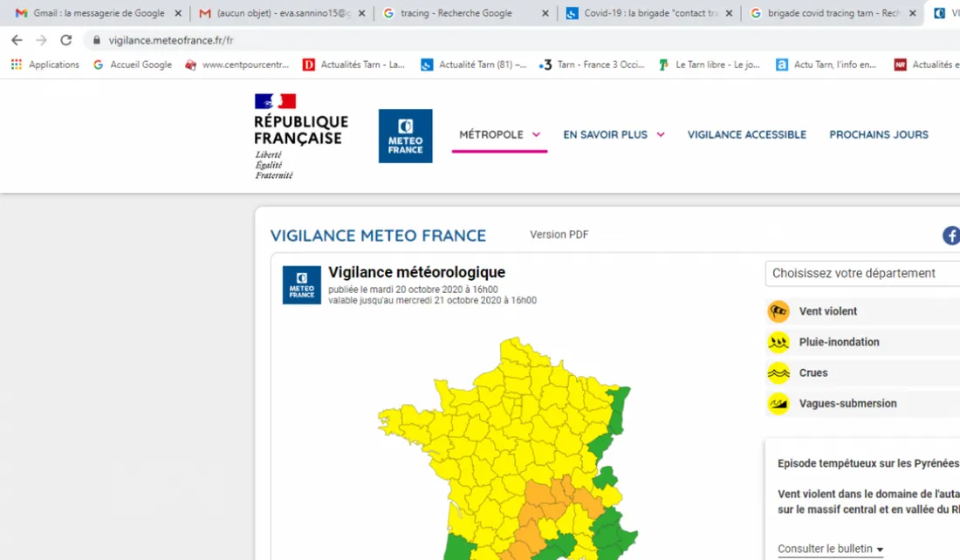Click the République Française logo

coord(300,136)
